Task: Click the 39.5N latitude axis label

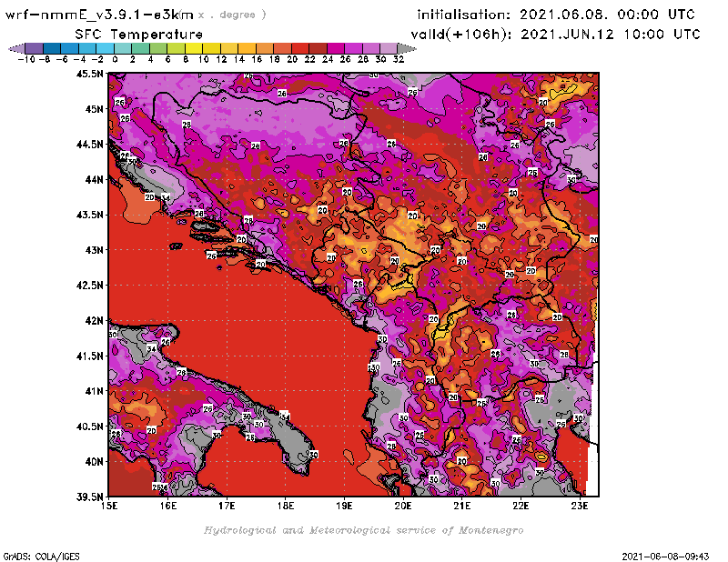Action: click(89, 497)
